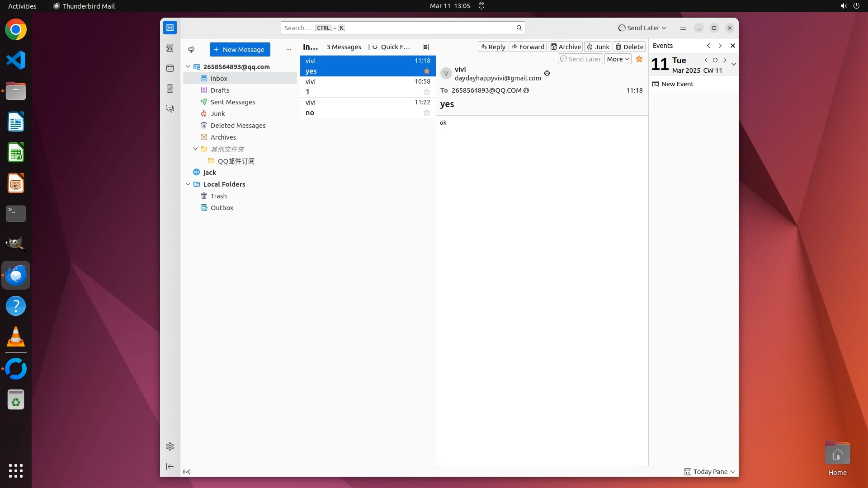Open the Calendar sidebar icon
This screenshot has width=868, height=488.
[170, 68]
